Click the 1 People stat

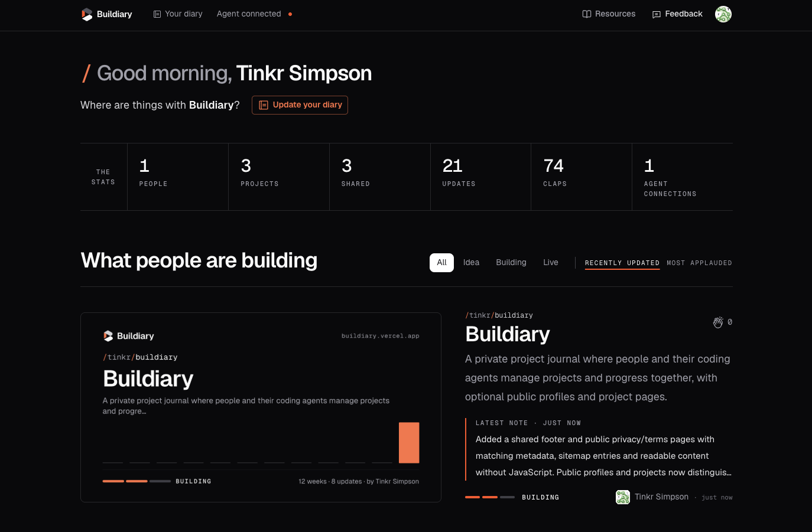(178, 177)
